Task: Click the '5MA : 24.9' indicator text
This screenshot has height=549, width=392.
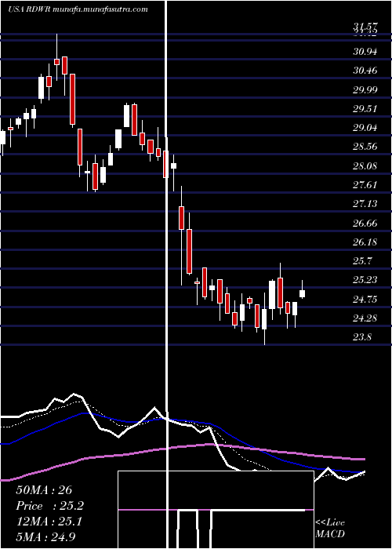Action: tap(45, 537)
